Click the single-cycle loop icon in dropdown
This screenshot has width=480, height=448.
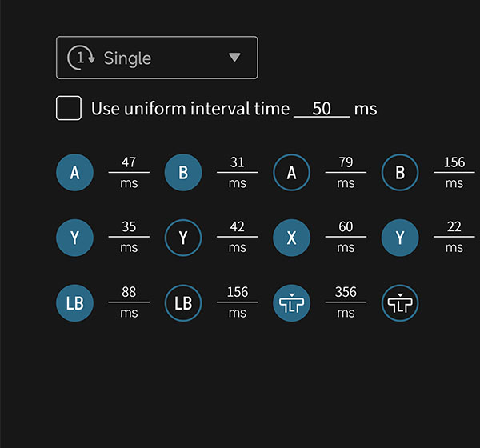[x=81, y=58]
